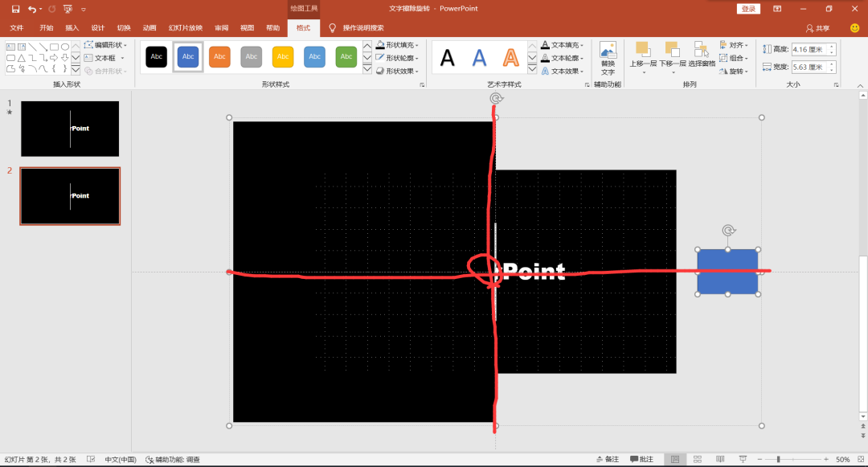Click the 登录 sign-in button

coord(748,9)
